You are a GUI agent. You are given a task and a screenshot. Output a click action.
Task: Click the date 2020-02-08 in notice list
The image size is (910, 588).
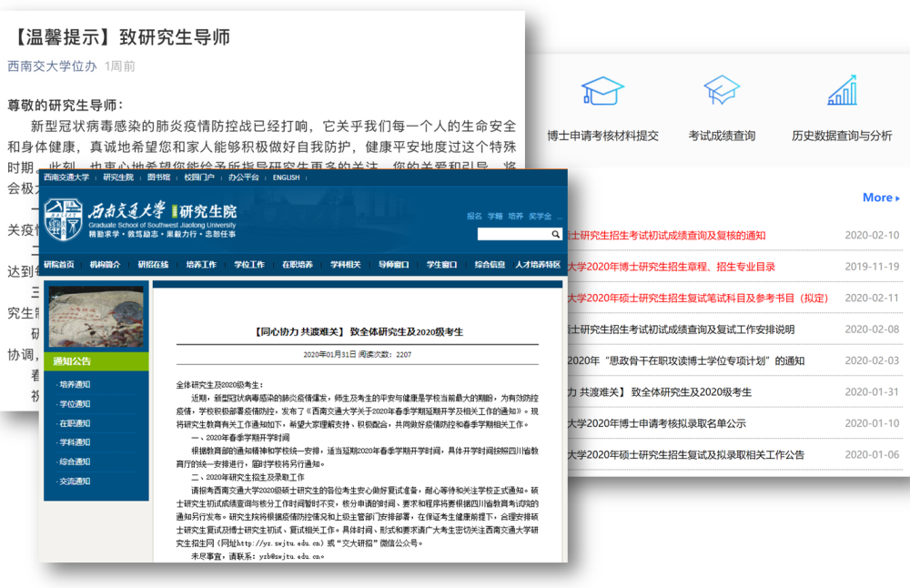[x=872, y=329]
